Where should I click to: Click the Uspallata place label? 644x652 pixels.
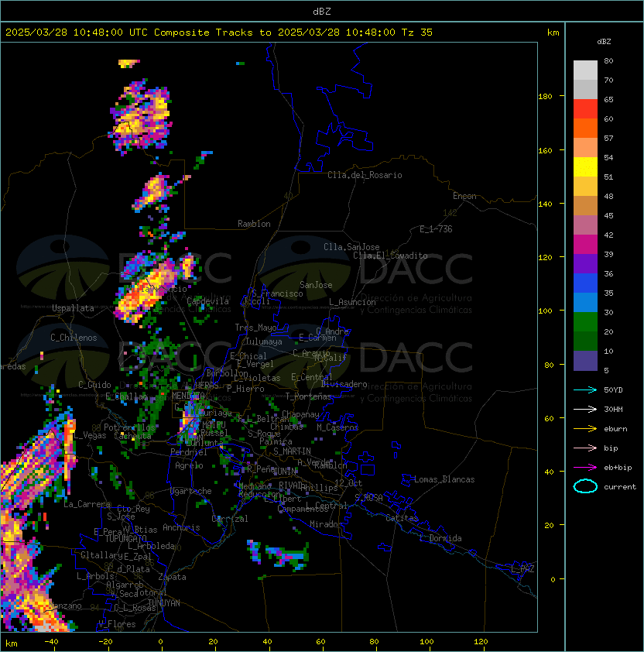73,308
